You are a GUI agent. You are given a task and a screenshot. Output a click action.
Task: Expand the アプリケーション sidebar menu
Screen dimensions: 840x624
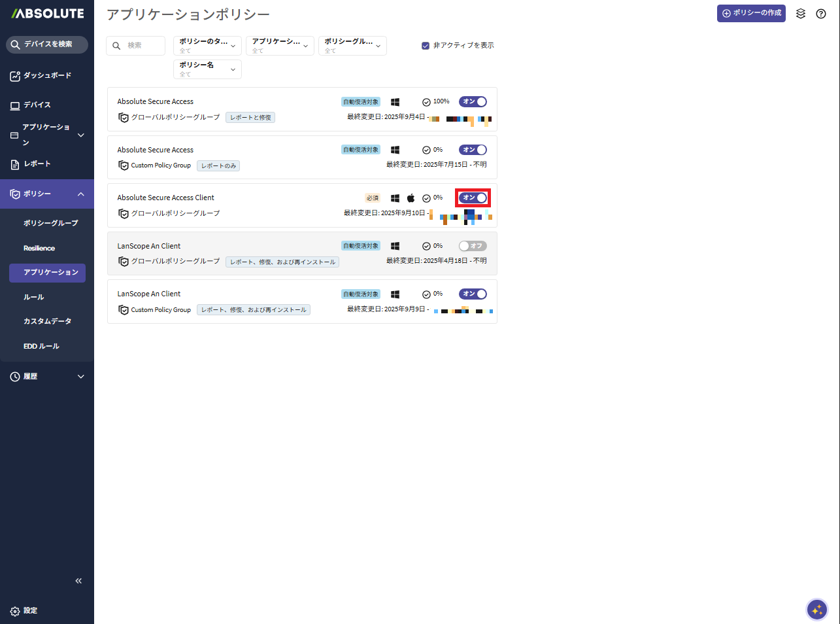80,135
